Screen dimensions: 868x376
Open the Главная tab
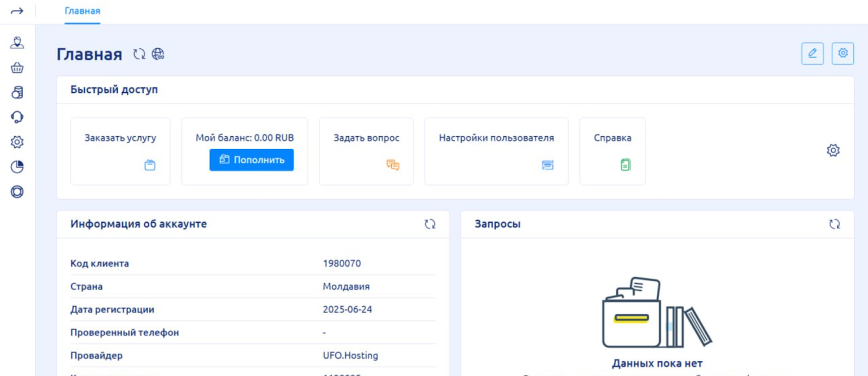[x=82, y=11]
